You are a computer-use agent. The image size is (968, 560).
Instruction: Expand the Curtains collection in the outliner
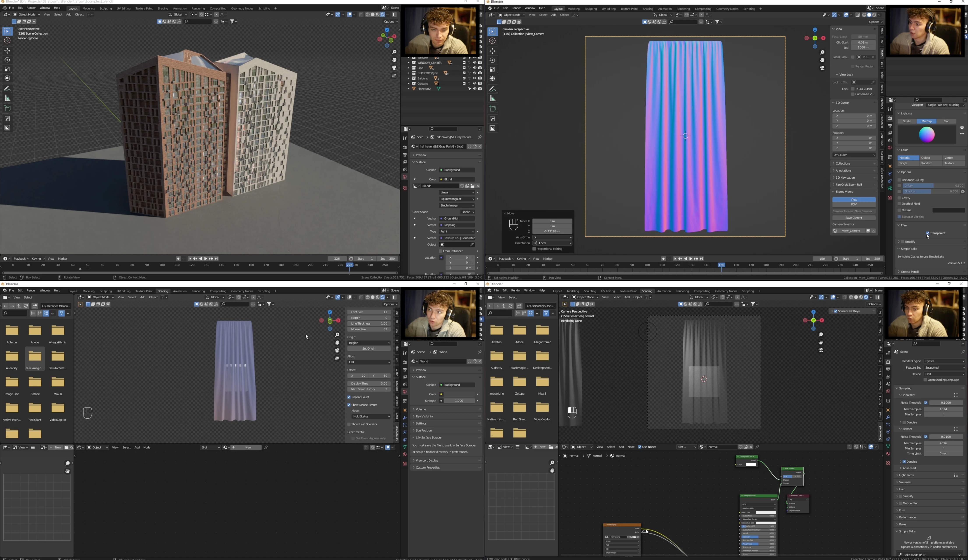409,83
